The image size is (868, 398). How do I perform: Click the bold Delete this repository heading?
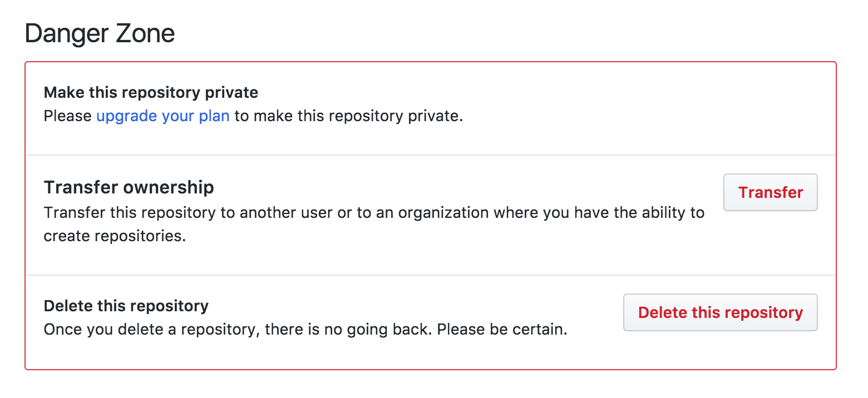click(x=126, y=306)
